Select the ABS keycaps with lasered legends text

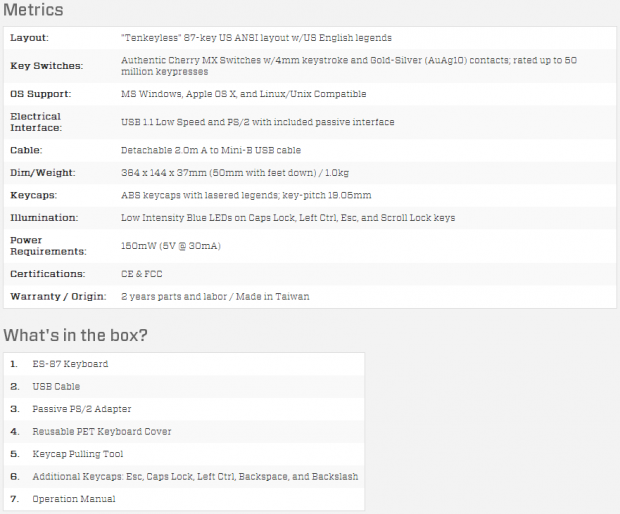click(246, 195)
